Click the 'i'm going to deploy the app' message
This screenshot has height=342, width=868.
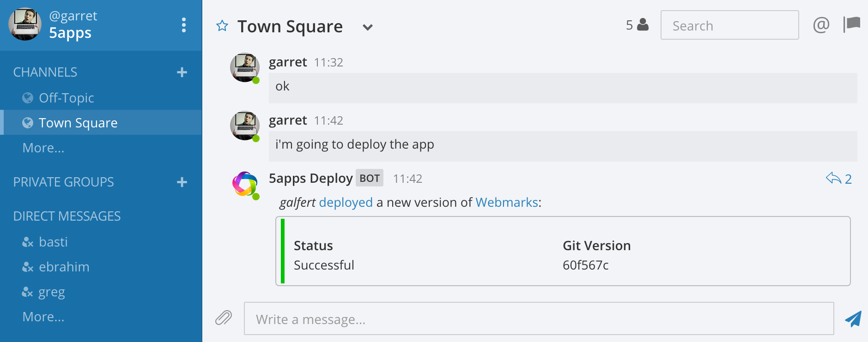point(355,144)
